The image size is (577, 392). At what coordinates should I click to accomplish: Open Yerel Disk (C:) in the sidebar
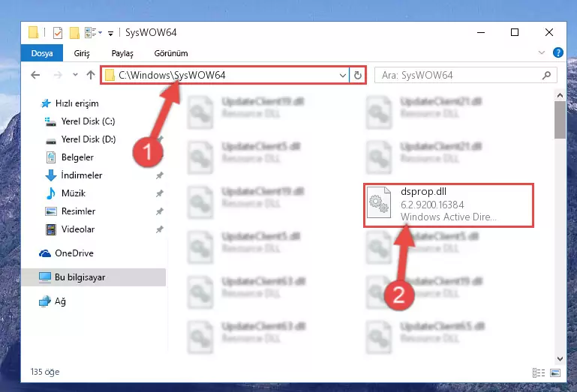coord(88,121)
